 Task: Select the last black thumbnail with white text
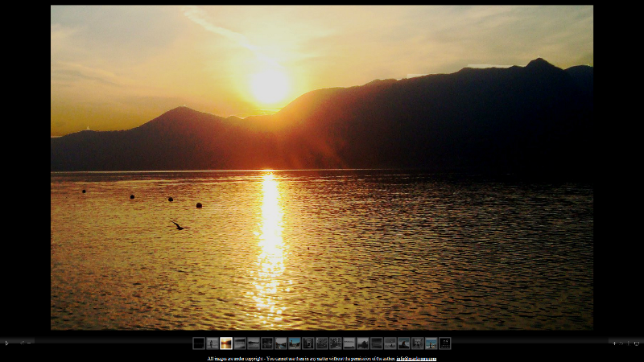(445, 343)
